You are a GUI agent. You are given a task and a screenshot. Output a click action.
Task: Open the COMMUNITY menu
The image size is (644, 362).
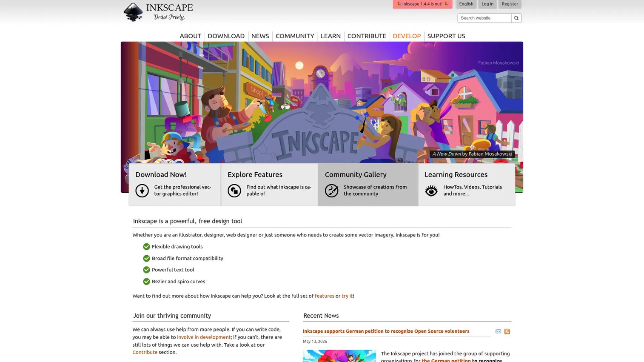pyautogui.click(x=295, y=36)
